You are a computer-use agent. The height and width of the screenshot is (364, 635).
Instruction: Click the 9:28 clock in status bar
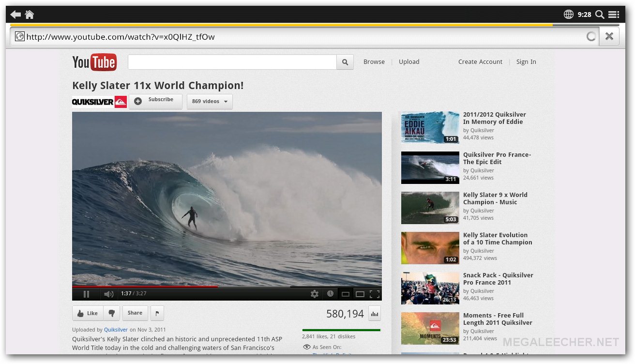[585, 15]
